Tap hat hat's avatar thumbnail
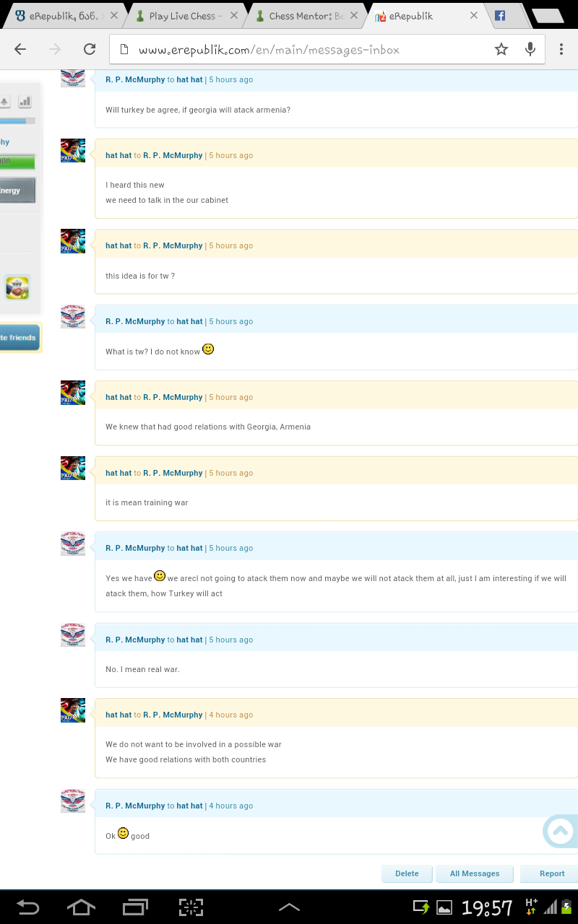The width and height of the screenshot is (578, 924). 72,151
